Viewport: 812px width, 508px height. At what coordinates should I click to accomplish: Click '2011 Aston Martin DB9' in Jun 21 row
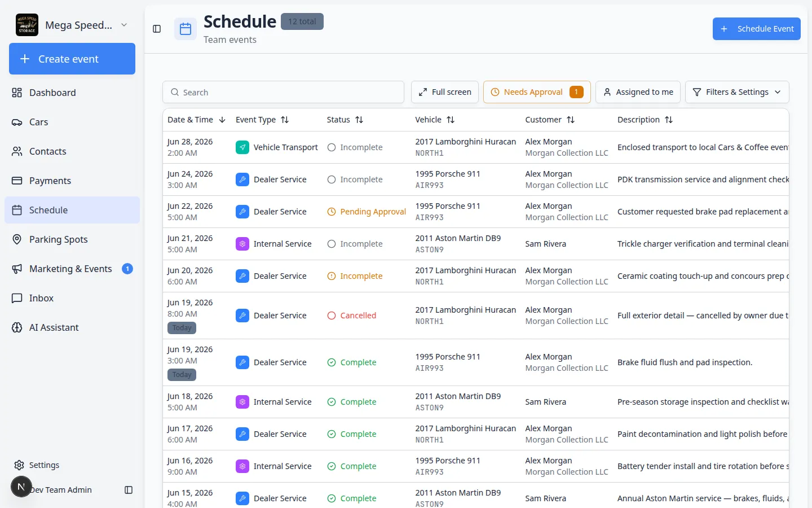click(x=458, y=238)
